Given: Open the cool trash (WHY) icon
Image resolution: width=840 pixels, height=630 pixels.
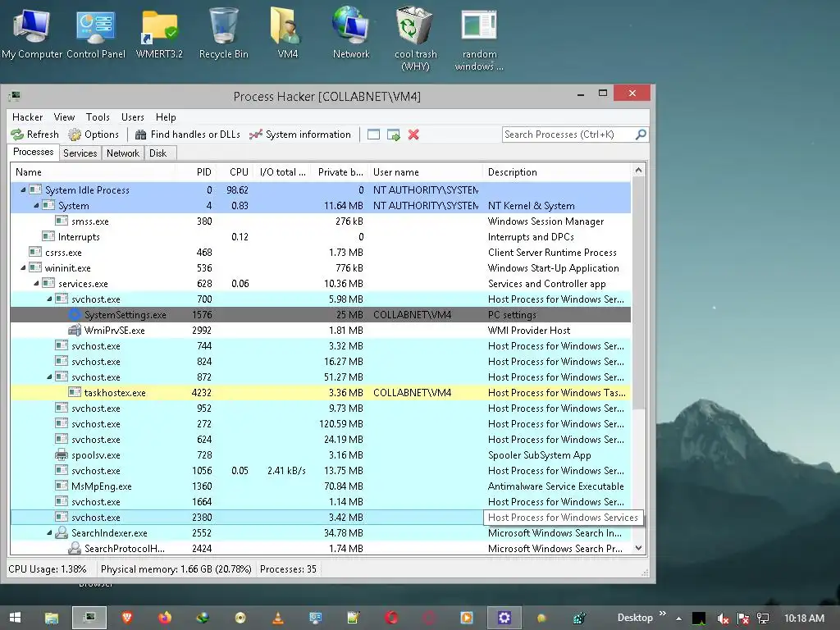Looking at the screenshot, I should (x=416, y=39).
